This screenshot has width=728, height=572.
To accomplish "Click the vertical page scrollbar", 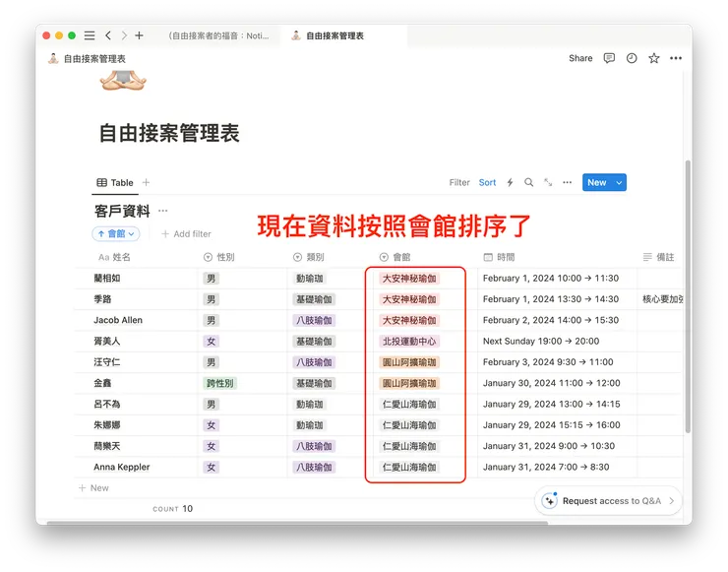I will [688, 296].
